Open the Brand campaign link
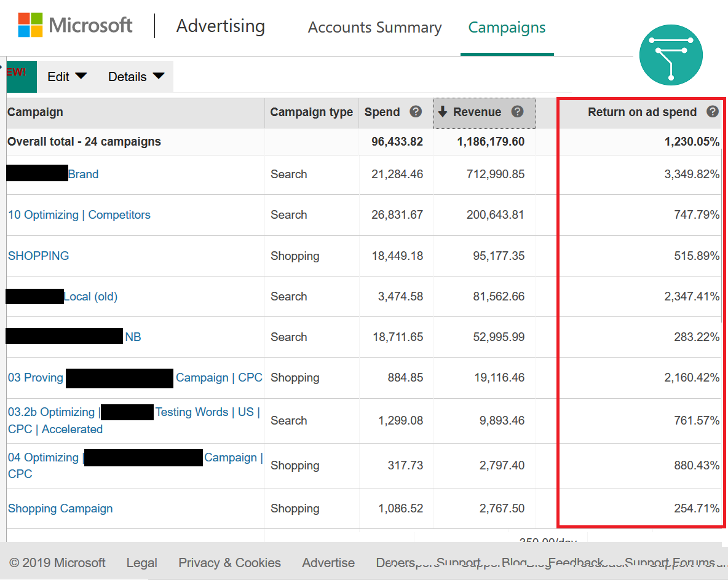This screenshot has height=580, width=728. (x=84, y=174)
